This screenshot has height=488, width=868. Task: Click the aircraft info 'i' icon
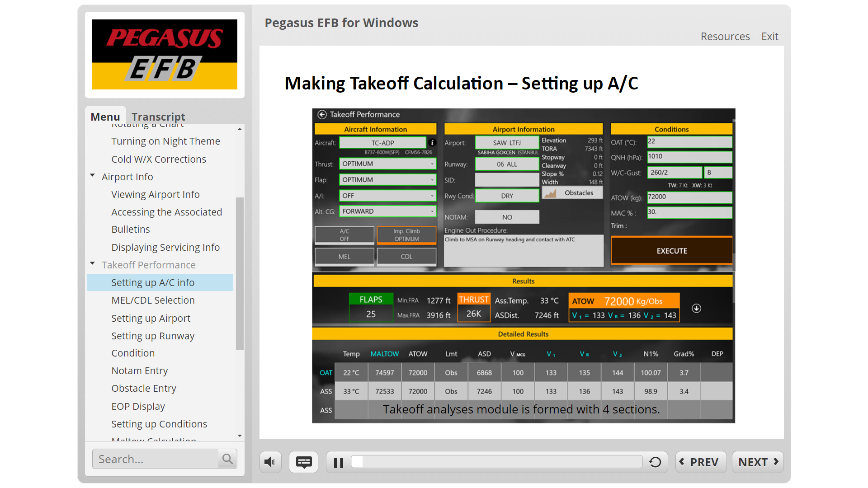pos(432,142)
